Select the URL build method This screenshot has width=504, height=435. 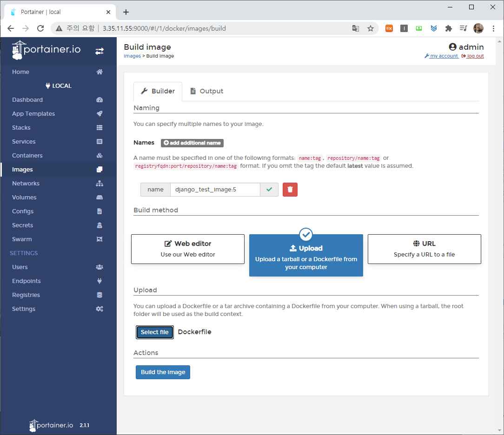click(424, 249)
